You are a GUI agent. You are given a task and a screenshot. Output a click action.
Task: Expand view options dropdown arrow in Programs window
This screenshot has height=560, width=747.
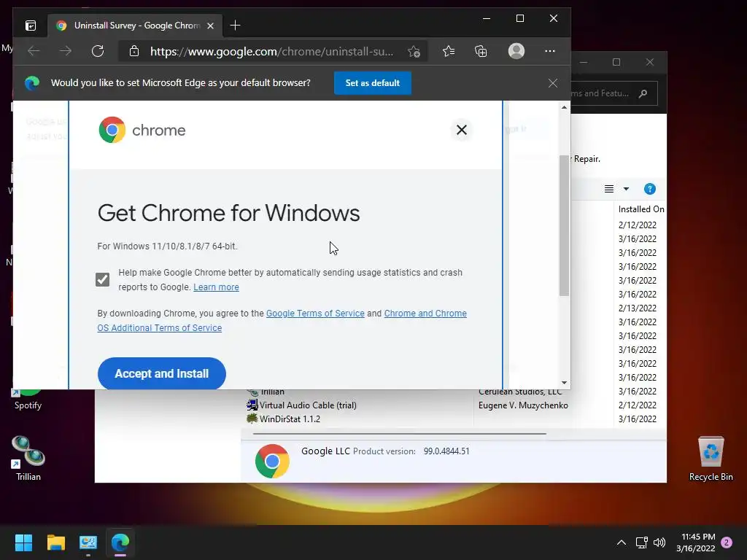626,189
